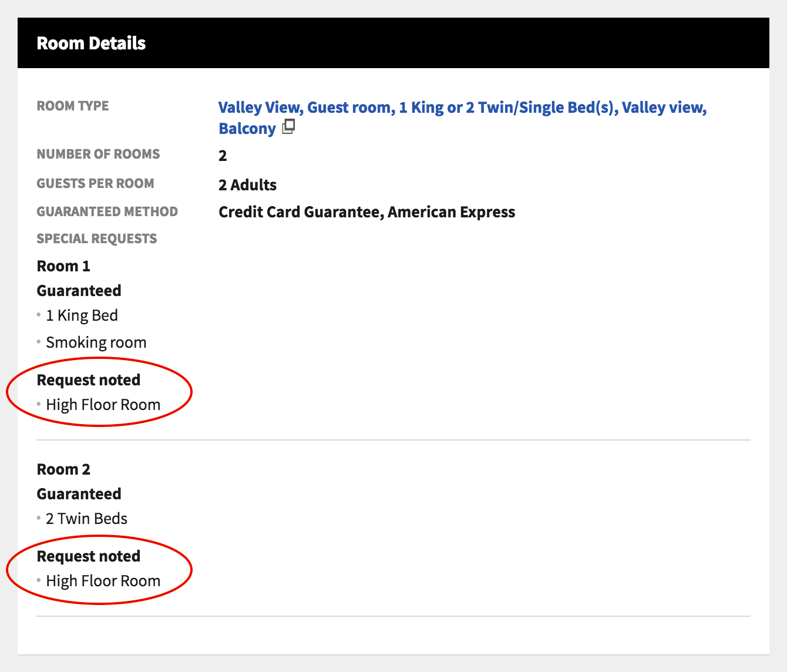This screenshot has height=672, width=787.
Task: Select the 2 Adults value
Action: tap(247, 185)
